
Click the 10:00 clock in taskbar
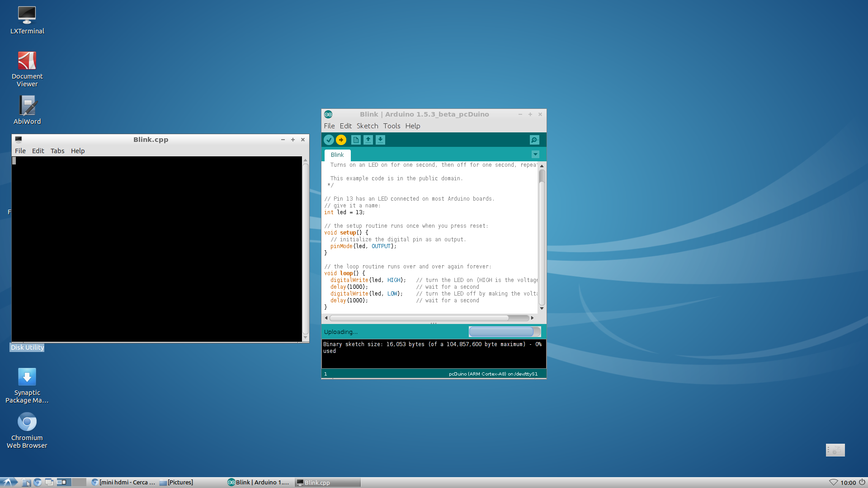(848, 483)
